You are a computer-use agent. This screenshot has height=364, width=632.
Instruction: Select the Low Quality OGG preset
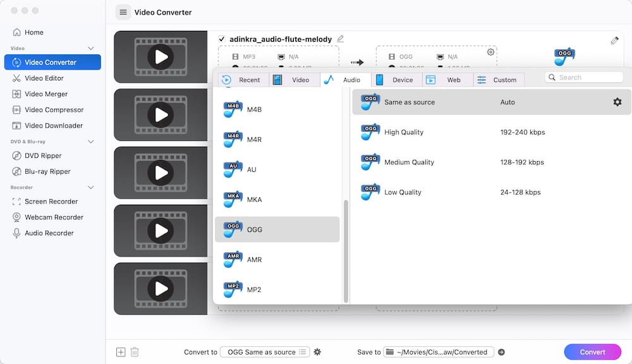coord(491,192)
